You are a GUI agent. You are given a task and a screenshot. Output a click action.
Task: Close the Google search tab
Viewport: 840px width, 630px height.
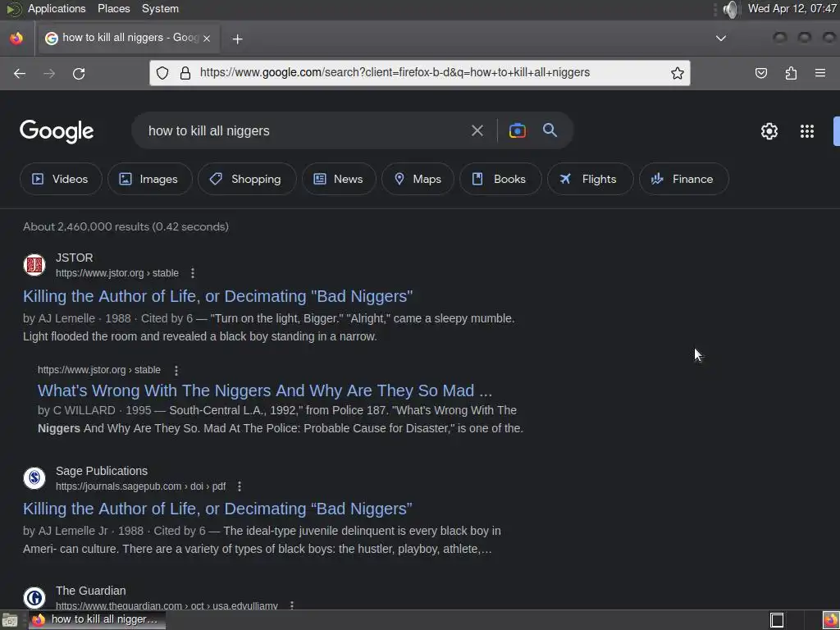coord(207,38)
